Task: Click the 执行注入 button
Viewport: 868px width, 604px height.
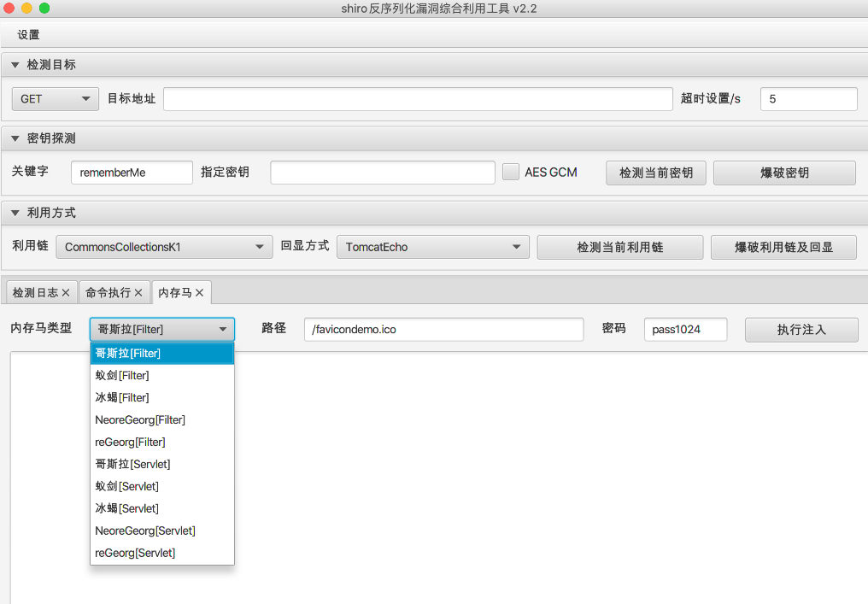Action: point(801,330)
